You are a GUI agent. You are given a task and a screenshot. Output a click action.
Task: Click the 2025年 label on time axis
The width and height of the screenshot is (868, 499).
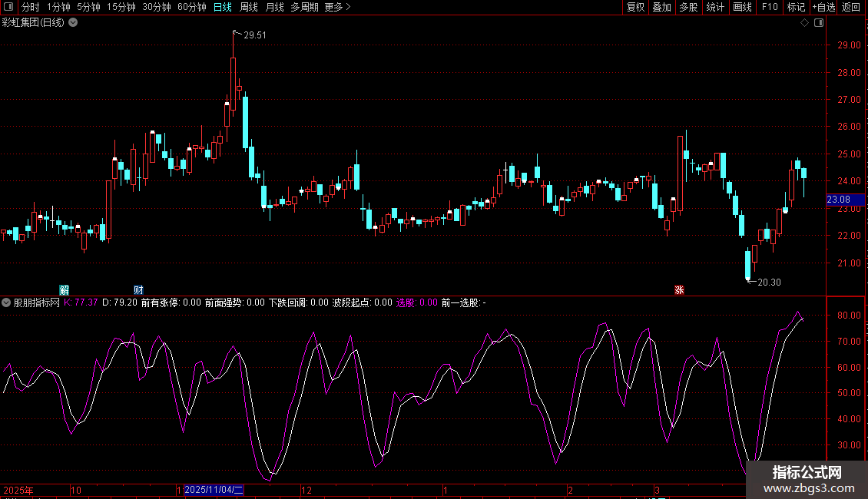(18, 490)
